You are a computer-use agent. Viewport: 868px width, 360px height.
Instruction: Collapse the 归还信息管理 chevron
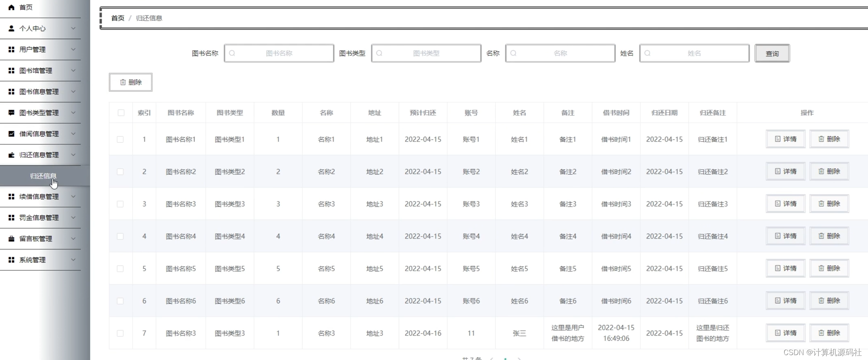click(x=73, y=155)
